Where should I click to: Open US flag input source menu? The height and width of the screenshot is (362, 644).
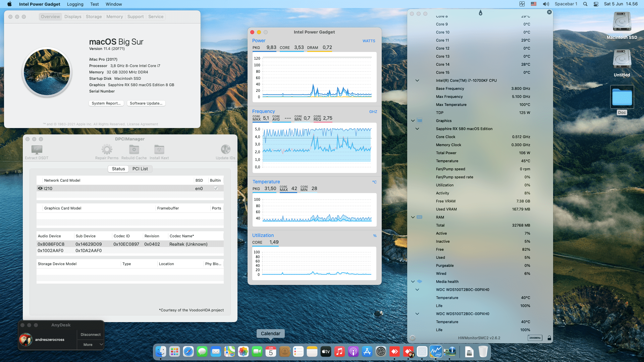(533, 4)
